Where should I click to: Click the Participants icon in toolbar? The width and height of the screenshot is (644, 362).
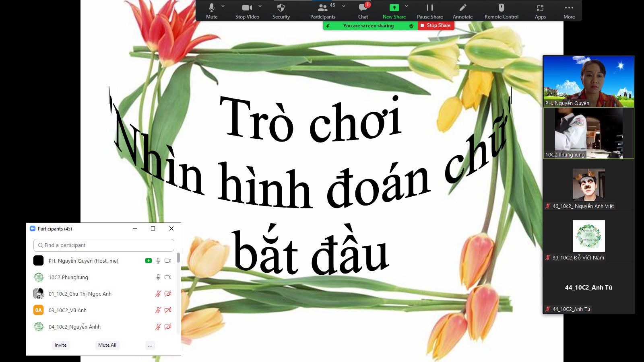pos(322,11)
